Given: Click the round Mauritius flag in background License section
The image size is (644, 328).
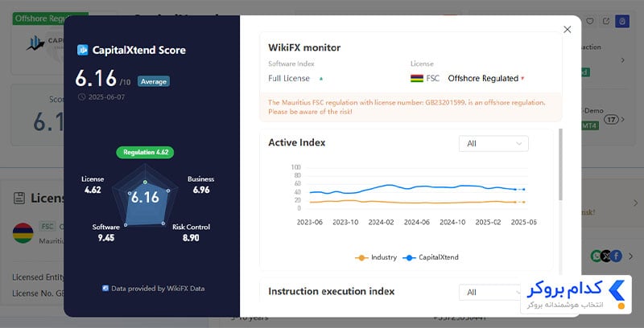Looking at the screenshot, I should click(23, 233).
